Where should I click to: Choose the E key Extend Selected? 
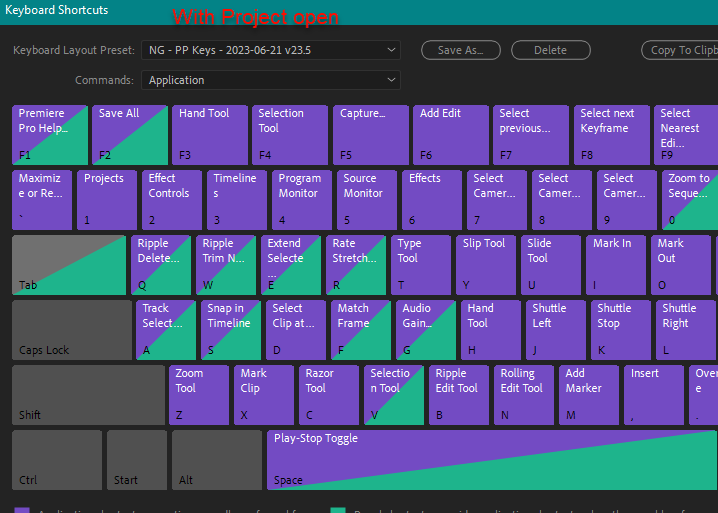[x=291, y=265]
